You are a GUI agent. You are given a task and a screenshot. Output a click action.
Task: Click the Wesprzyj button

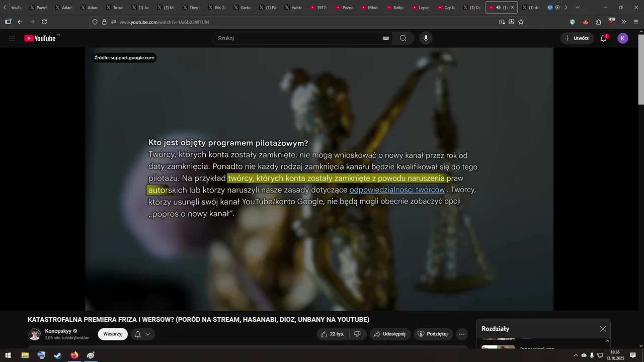click(113, 334)
